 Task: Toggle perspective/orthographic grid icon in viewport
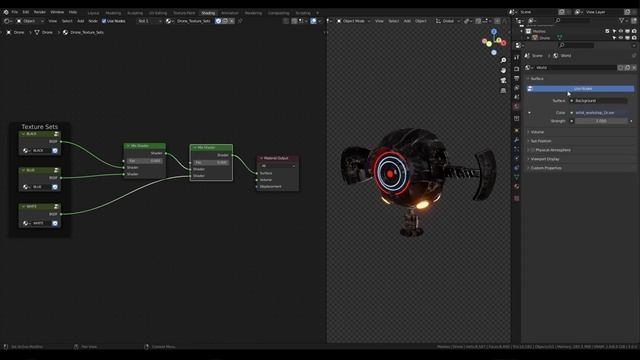pos(503,91)
